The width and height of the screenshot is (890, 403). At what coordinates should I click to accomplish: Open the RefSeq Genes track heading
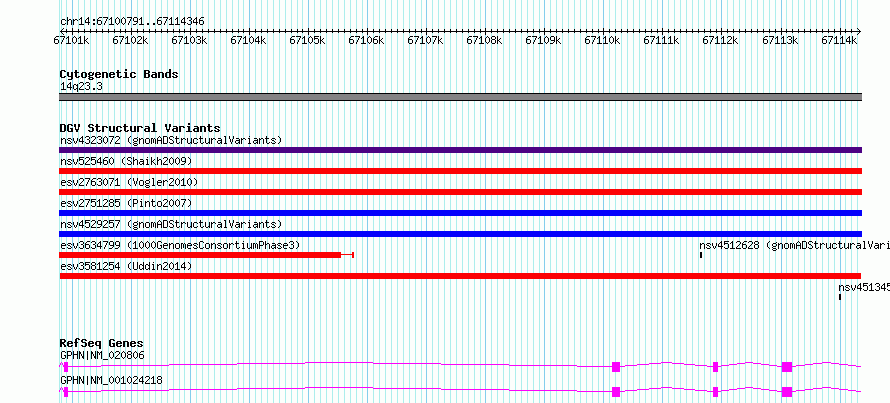(x=102, y=343)
